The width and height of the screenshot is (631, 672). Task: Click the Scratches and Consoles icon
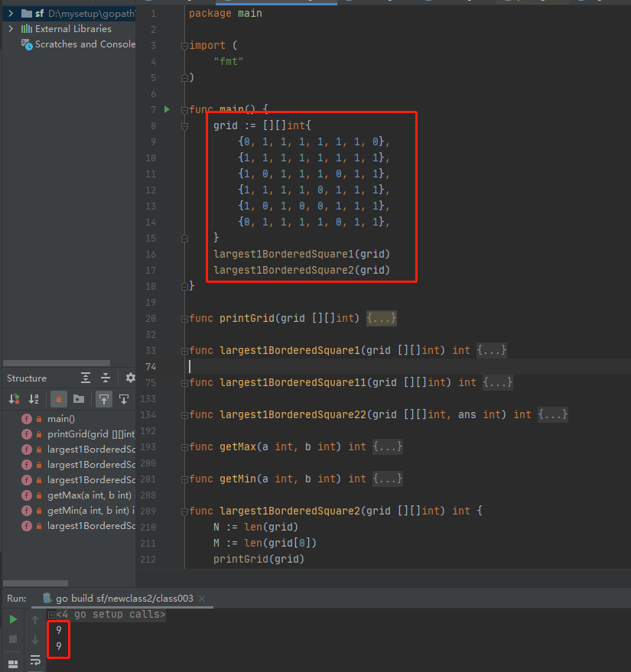(x=27, y=44)
